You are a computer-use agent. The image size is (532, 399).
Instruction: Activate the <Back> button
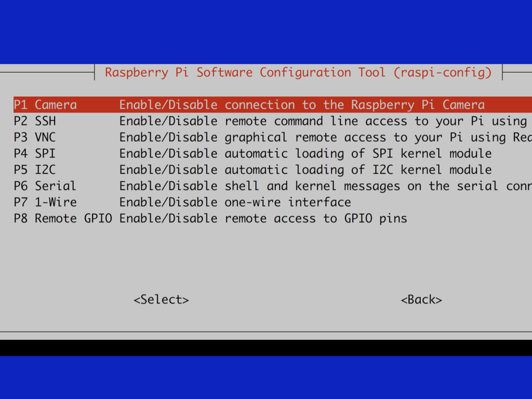click(421, 300)
